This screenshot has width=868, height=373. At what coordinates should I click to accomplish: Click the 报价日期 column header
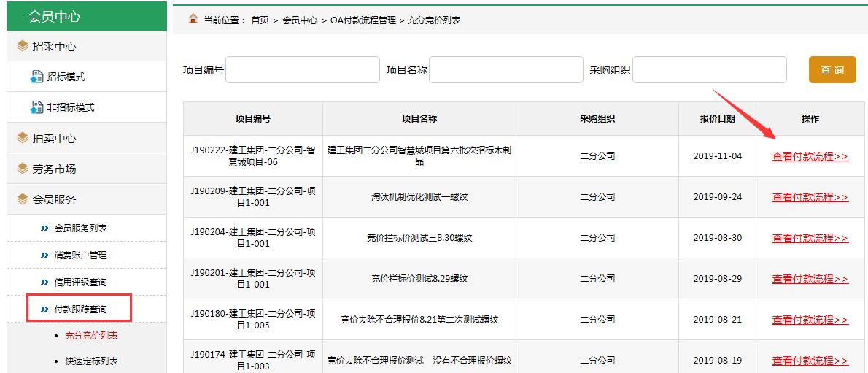tap(718, 118)
